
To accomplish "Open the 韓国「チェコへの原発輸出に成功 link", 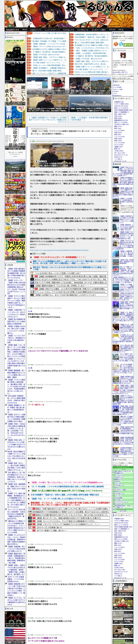I will coord(70,262).
